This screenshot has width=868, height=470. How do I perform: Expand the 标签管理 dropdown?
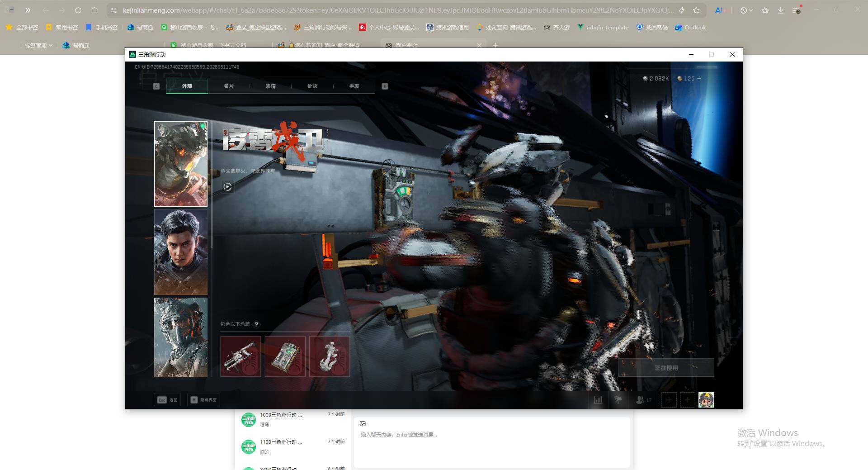coord(38,45)
